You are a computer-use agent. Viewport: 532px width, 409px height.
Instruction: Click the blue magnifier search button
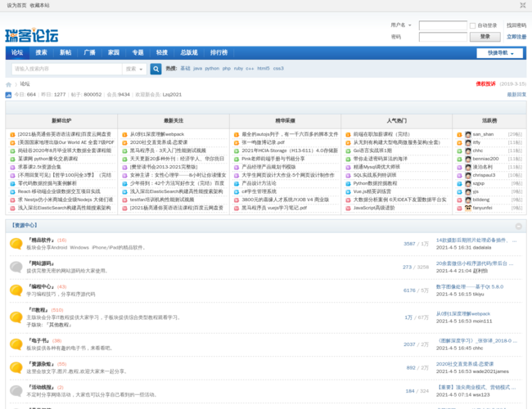[x=155, y=69]
